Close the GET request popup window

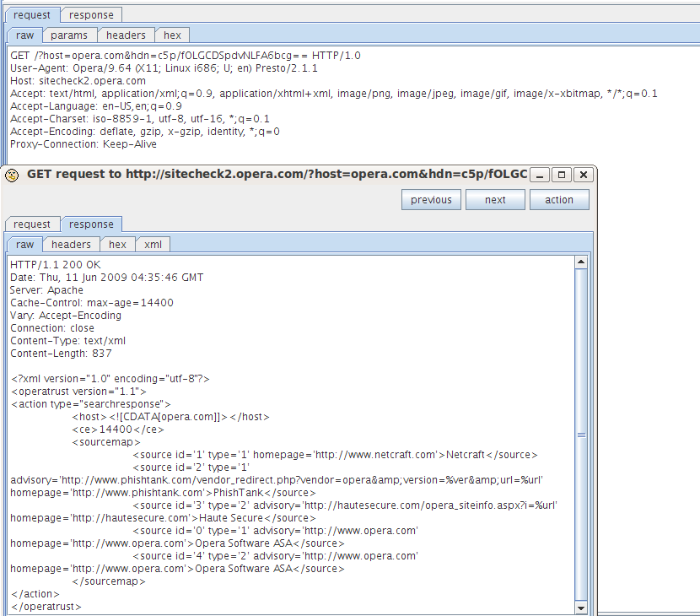pyautogui.click(x=584, y=175)
